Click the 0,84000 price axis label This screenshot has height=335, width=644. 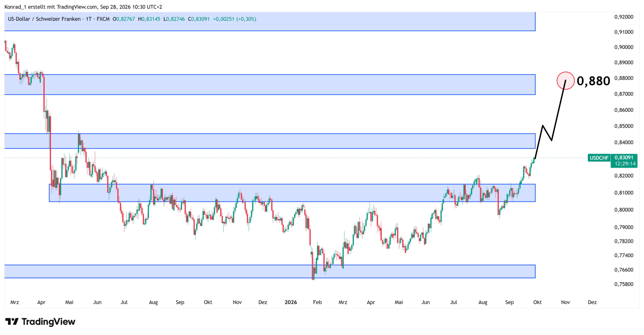624,142
